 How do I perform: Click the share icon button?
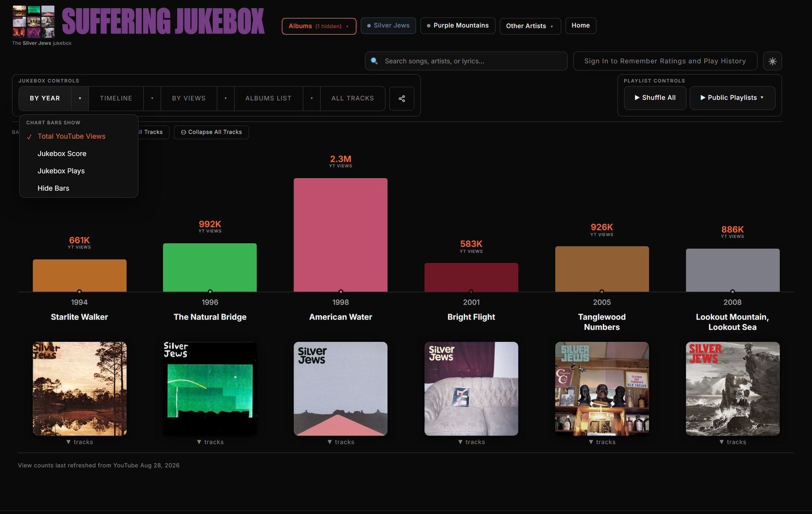tap(402, 99)
